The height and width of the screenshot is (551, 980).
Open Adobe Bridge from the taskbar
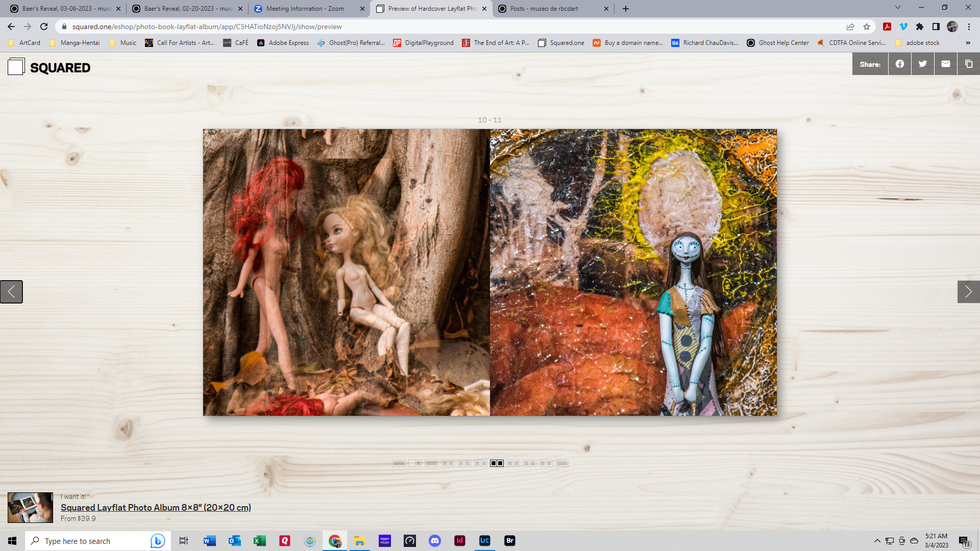tap(510, 541)
